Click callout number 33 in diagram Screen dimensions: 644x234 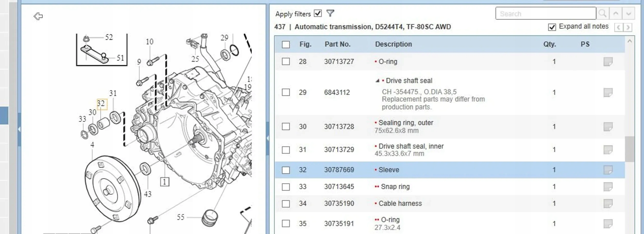point(82,119)
